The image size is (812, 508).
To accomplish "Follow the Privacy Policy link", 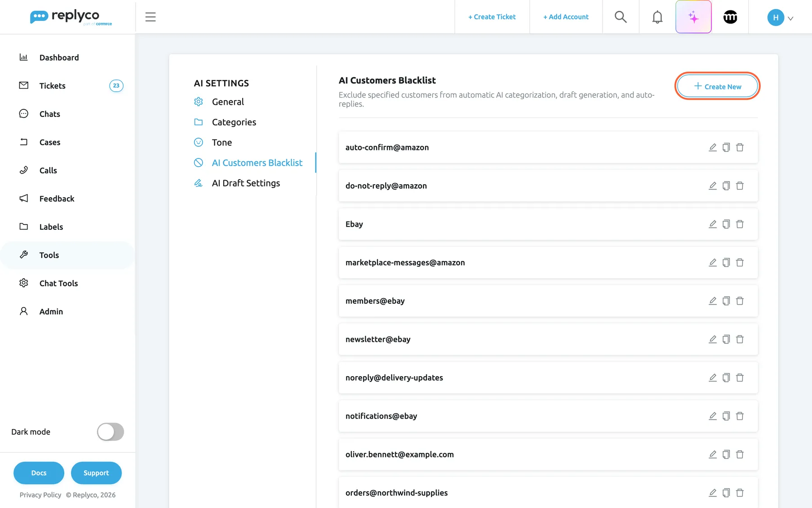I will pyautogui.click(x=40, y=495).
